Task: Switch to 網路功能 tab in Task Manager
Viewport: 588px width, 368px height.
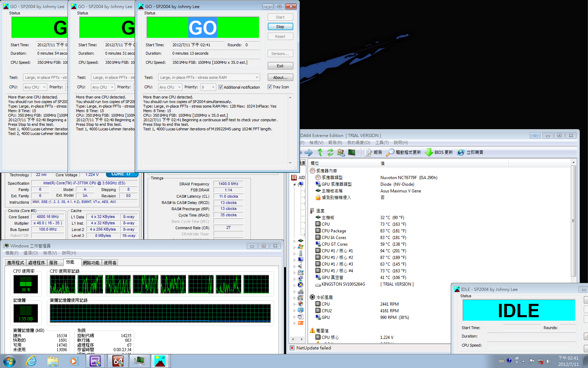Action: [91, 263]
